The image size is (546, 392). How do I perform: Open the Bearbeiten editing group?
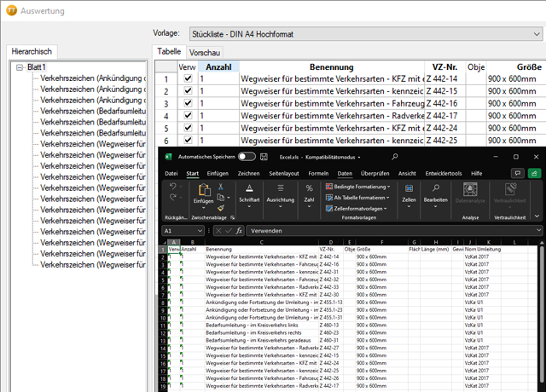[435, 197]
